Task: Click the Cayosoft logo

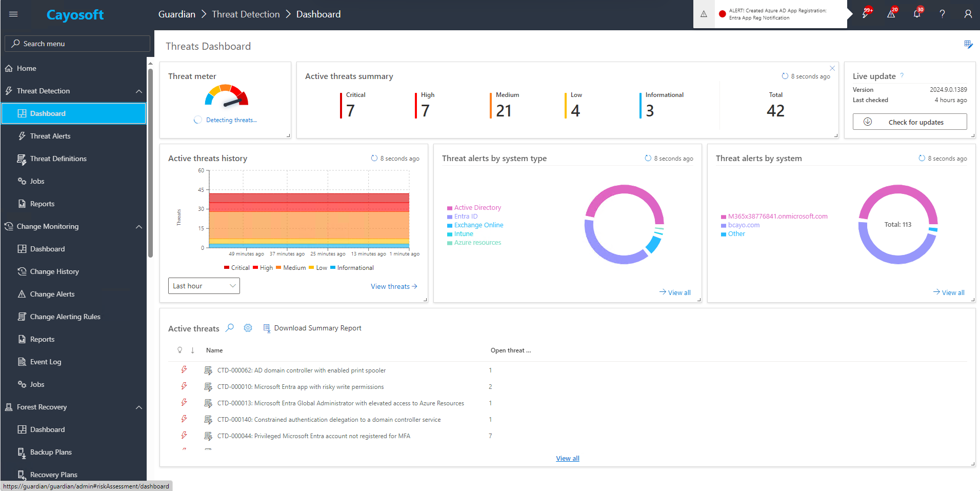Action: tap(75, 15)
